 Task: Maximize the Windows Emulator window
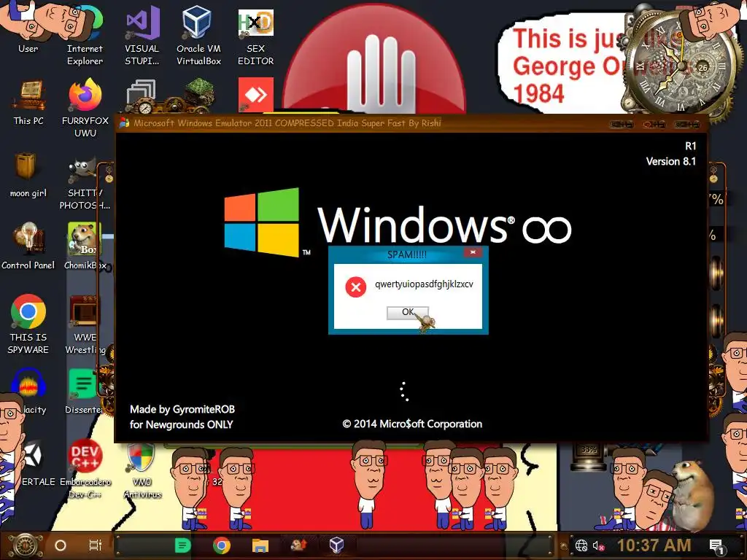[x=654, y=125]
